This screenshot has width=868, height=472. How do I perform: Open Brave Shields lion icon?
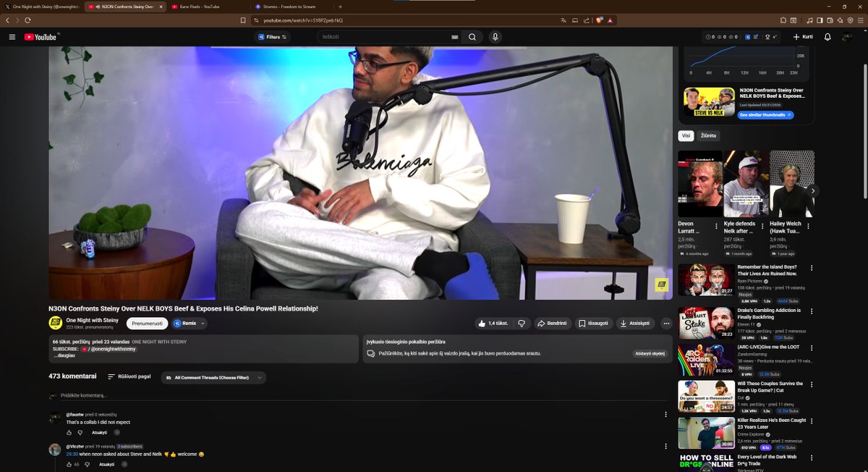pyautogui.click(x=600, y=20)
